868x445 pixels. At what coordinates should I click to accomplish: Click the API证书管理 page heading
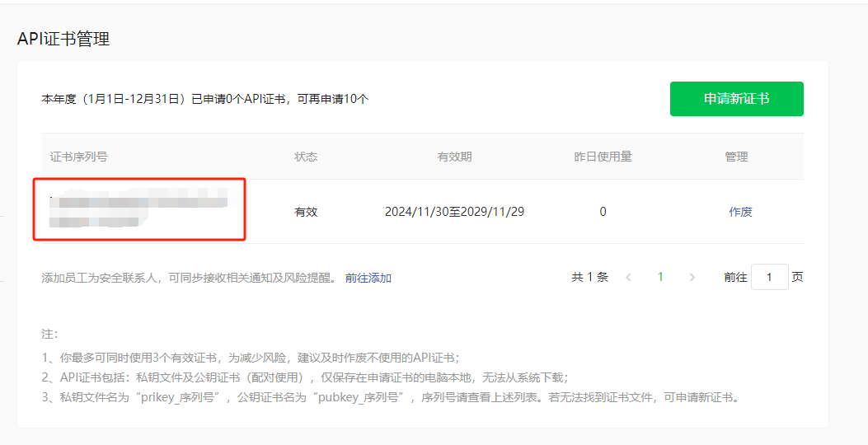pos(63,39)
